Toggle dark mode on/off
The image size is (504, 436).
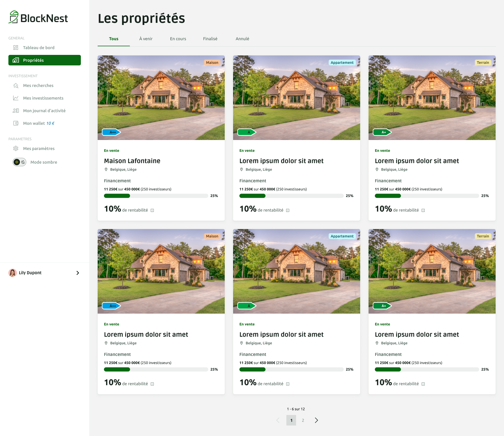click(19, 162)
